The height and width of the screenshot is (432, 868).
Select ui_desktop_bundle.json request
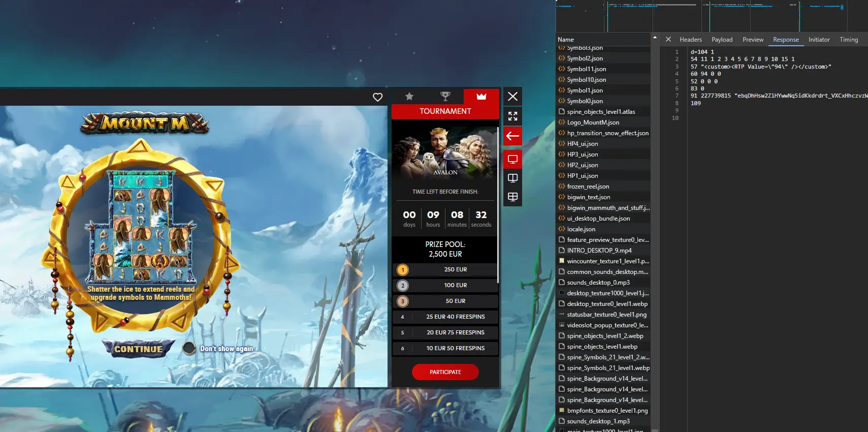[603, 219]
